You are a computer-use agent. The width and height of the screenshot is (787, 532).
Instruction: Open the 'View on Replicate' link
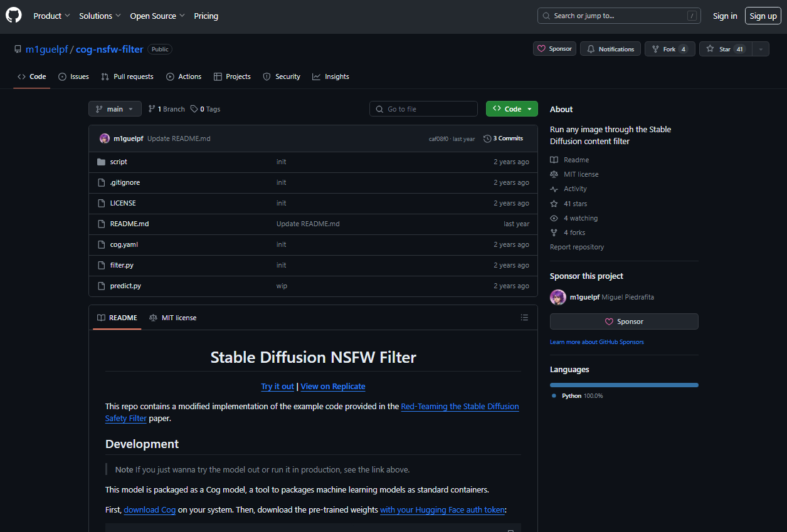[333, 387]
